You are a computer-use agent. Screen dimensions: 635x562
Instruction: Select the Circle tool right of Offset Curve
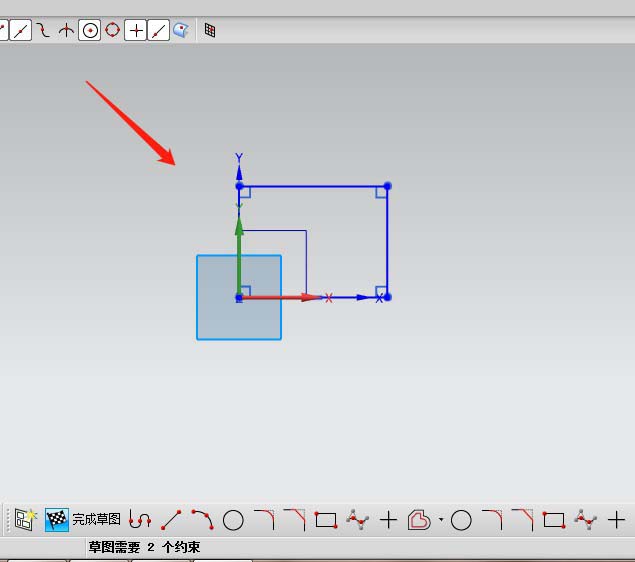point(461,520)
